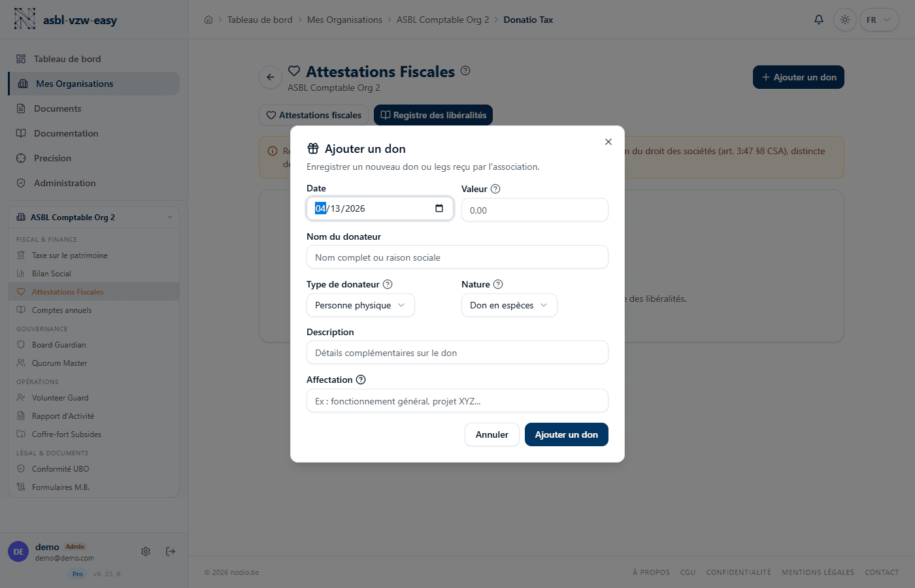
Task: Open À PROPOS footer link
Action: click(x=651, y=572)
